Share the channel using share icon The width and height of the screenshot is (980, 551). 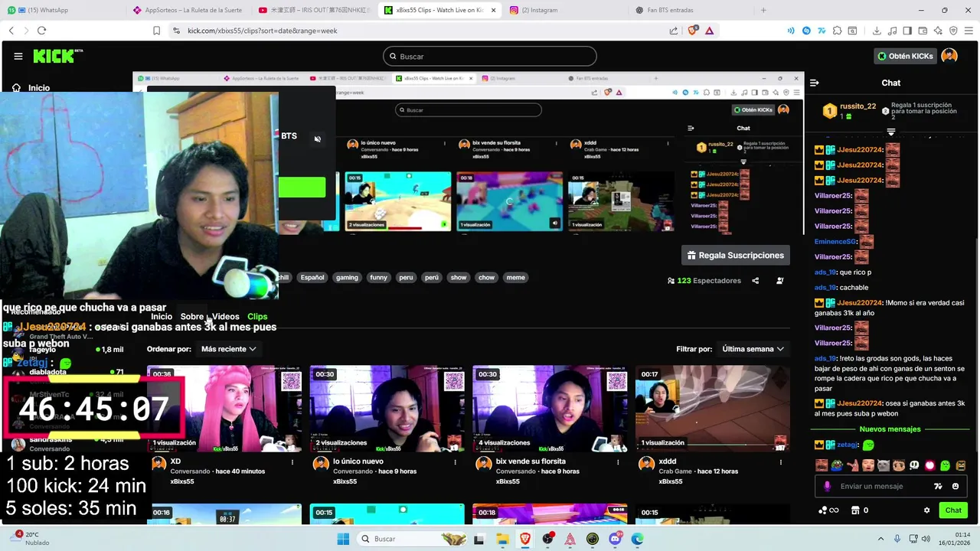tap(755, 280)
